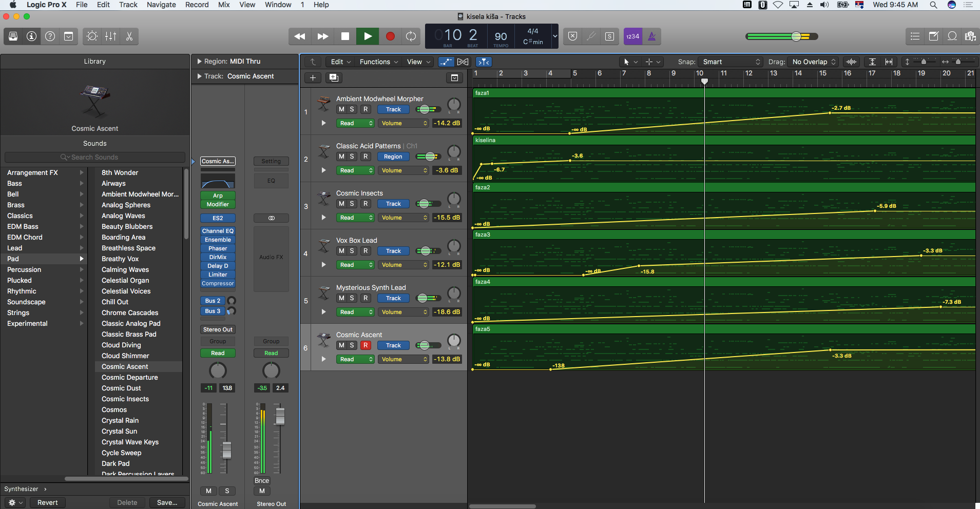Open the Drag No Overlap dropdown
The height and width of the screenshot is (509, 980).
click(x=814, y=62)
